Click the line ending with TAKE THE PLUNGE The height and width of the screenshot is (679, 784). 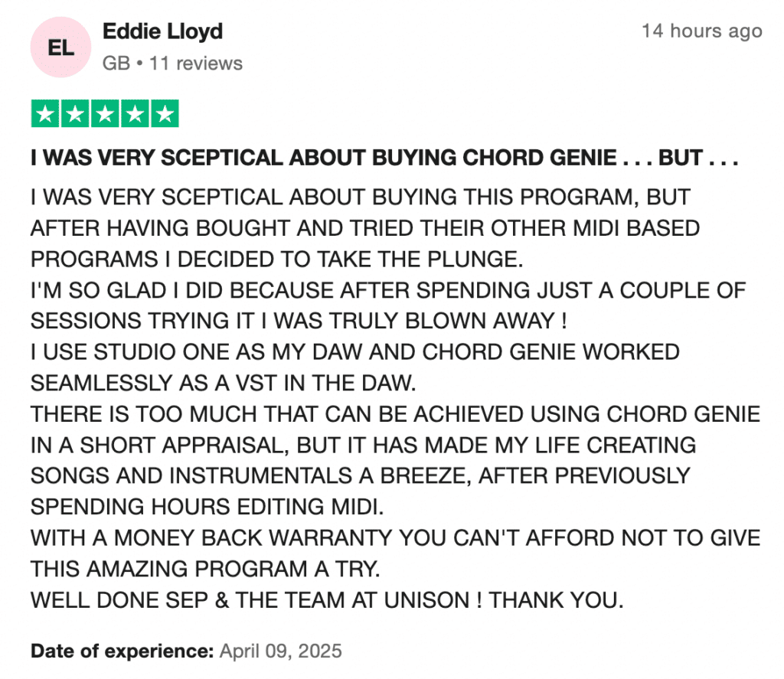click(276, 259)
